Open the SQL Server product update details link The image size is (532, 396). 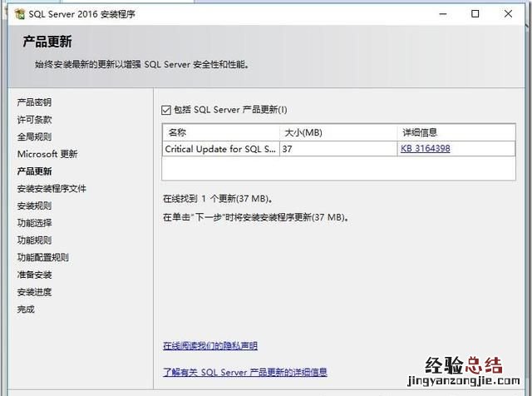pos(245,372)
